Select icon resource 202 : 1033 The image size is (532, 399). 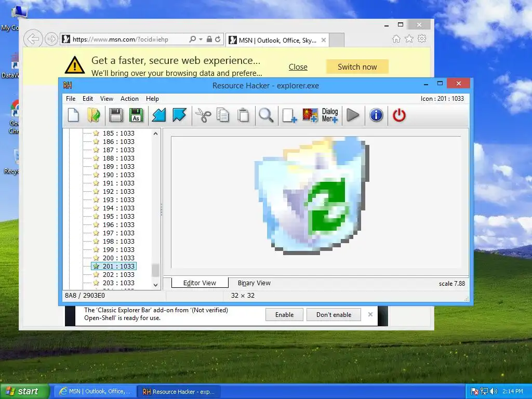(118, 274)
